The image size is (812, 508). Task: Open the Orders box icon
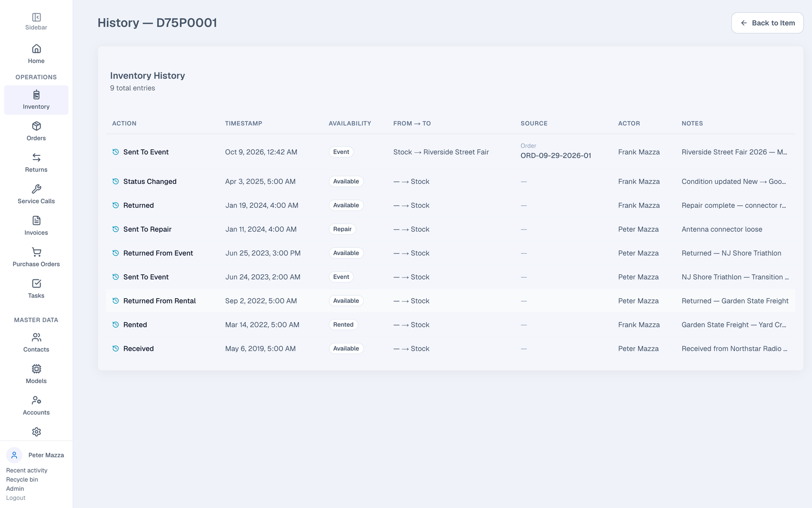(x=36, y=126)
